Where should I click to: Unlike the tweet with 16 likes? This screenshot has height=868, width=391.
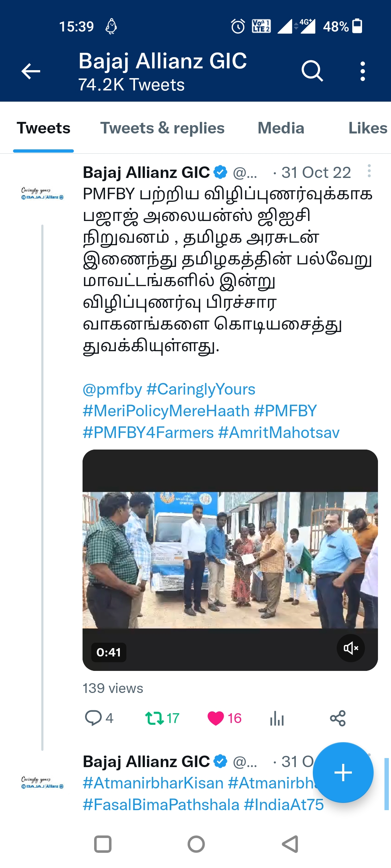(x=224, y=718)
